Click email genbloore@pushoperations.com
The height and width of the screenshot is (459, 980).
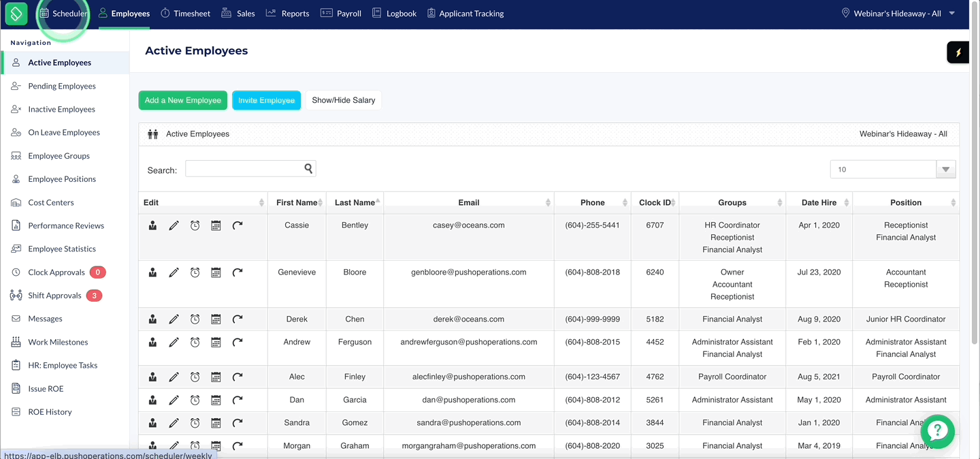[x=469, y=272]
